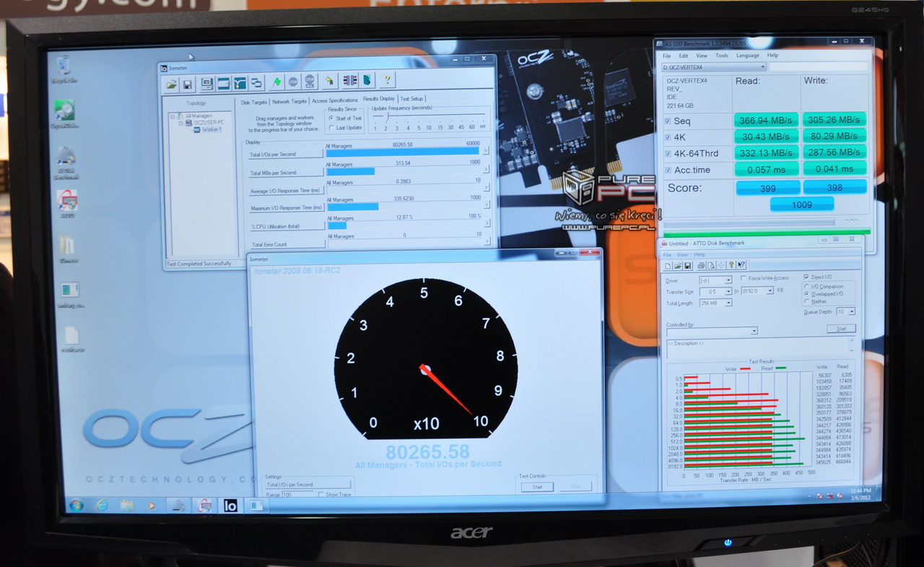Open Windows Explorer folder on taskbar
Viewport: 924px width, 567px height.
(x=127, y=505)
